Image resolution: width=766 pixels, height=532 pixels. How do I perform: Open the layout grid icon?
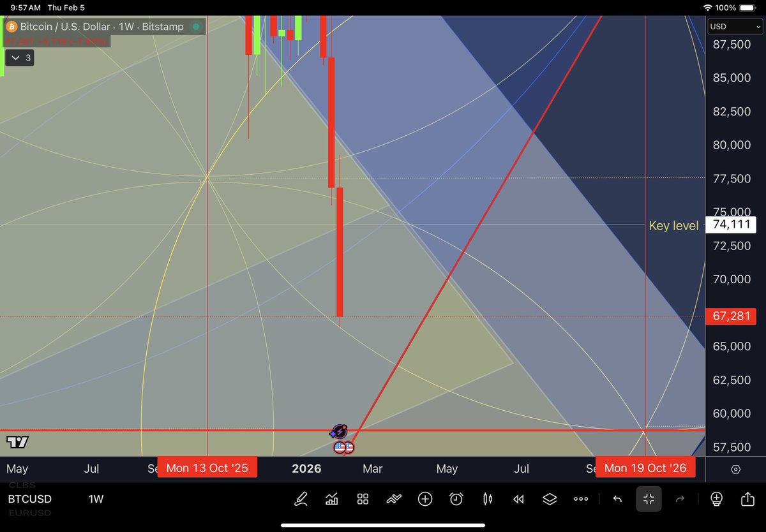[363, 499]
